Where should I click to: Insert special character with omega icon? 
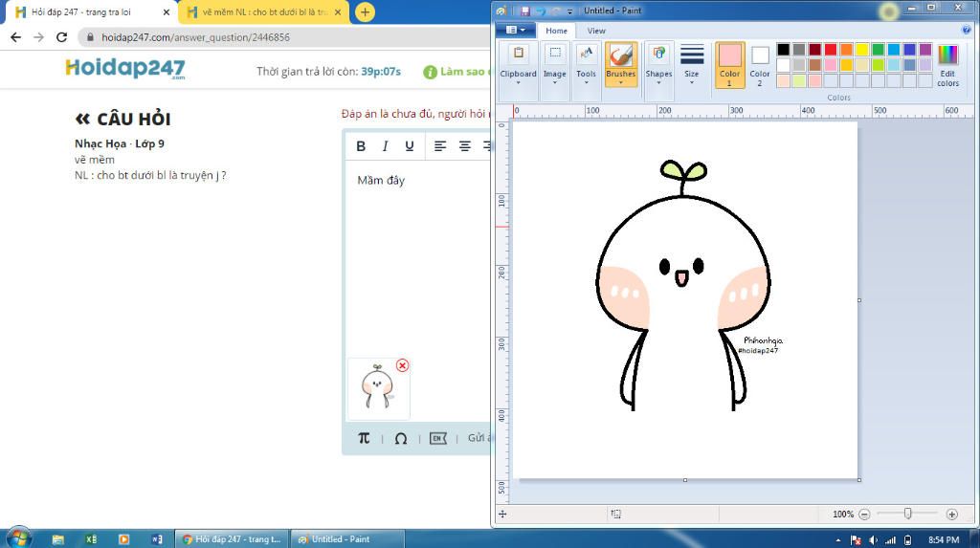point(401,439)
